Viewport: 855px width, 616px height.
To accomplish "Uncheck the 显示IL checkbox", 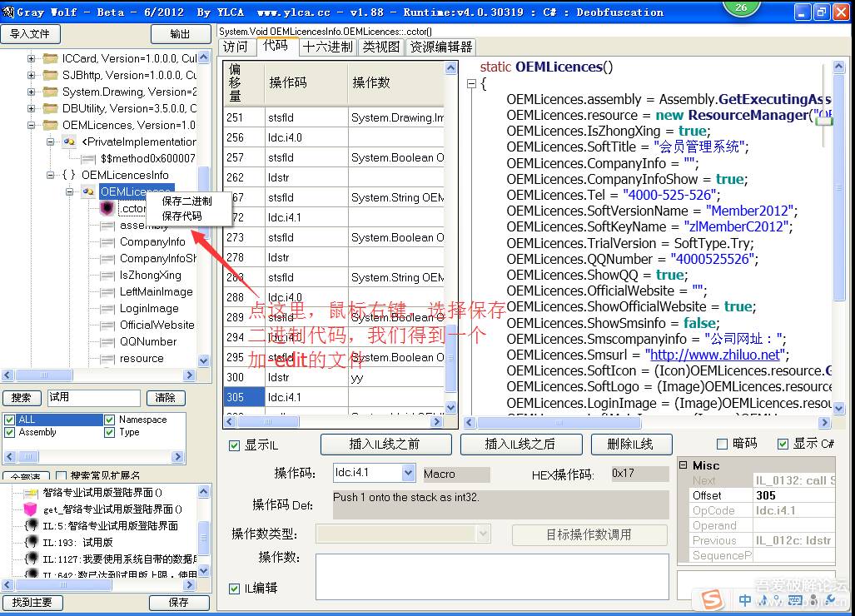I will point(235,445).
